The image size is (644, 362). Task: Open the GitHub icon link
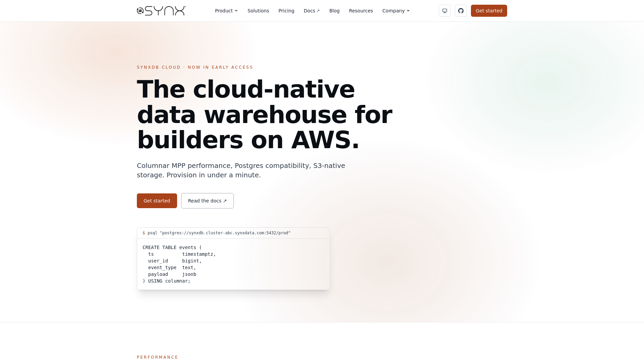point(461,11)
